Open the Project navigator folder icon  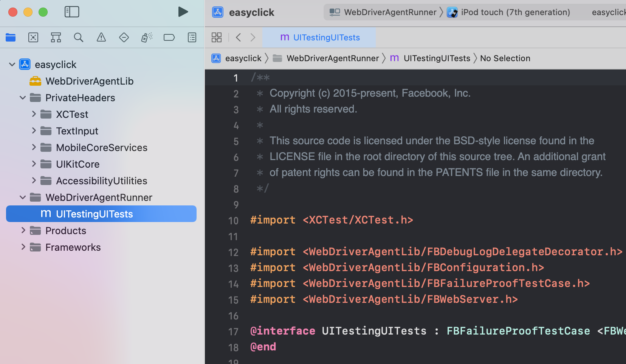(x=11, y=37)
